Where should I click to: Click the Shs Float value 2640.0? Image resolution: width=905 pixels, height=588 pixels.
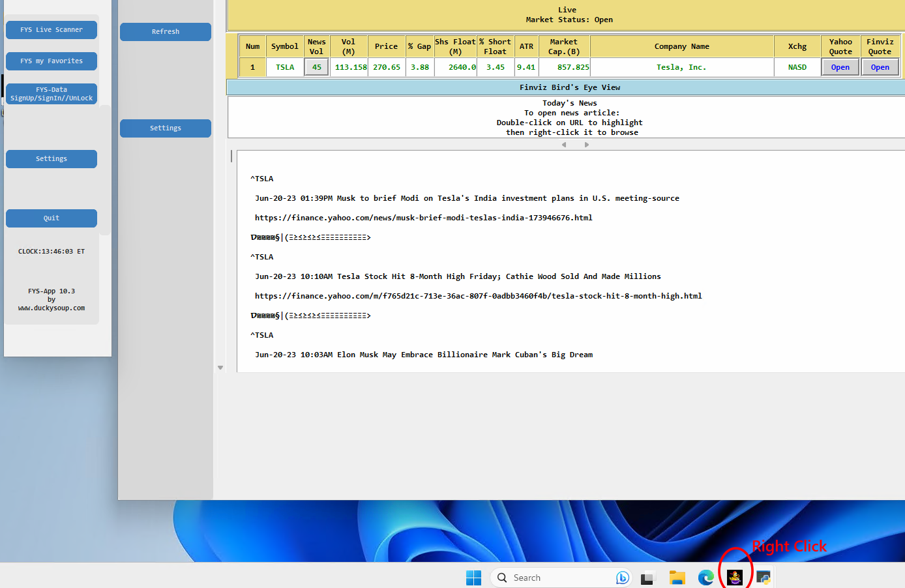click(x=456, y=67)
